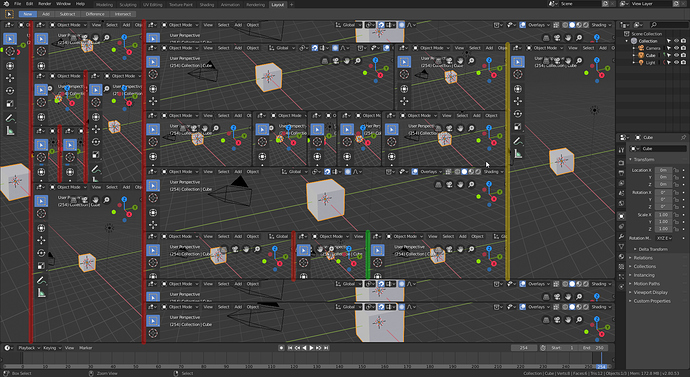The width and height of the screenshot is (690, 377).
Task: Click the Camera object icon in outliner
Action: [641, 48]
